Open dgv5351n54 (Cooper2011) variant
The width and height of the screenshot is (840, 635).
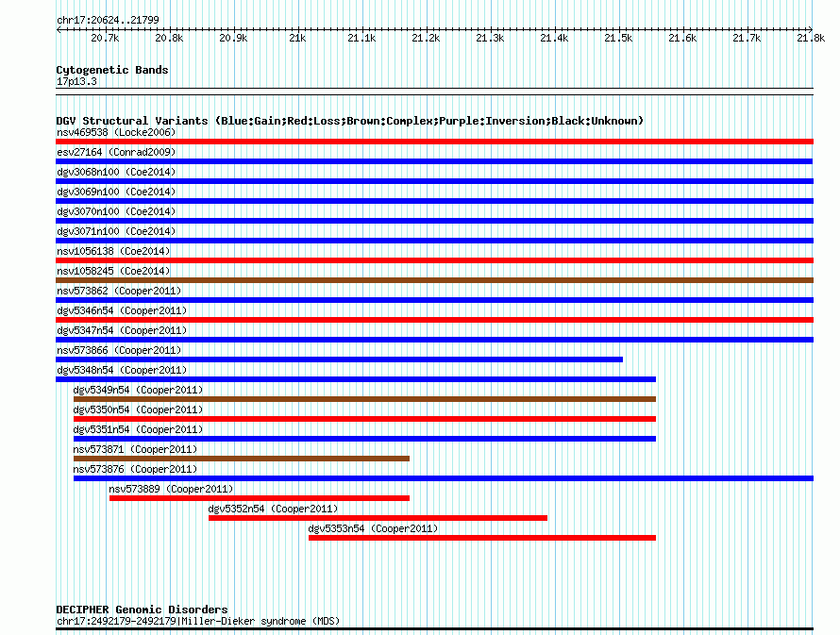coord(138,429)
